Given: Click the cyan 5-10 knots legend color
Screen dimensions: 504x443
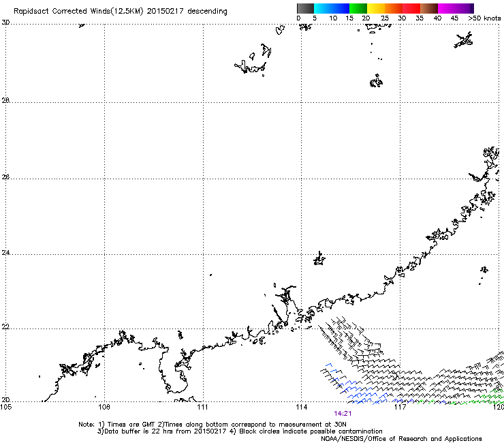Looking at the screenshot, I should point(323,8).
